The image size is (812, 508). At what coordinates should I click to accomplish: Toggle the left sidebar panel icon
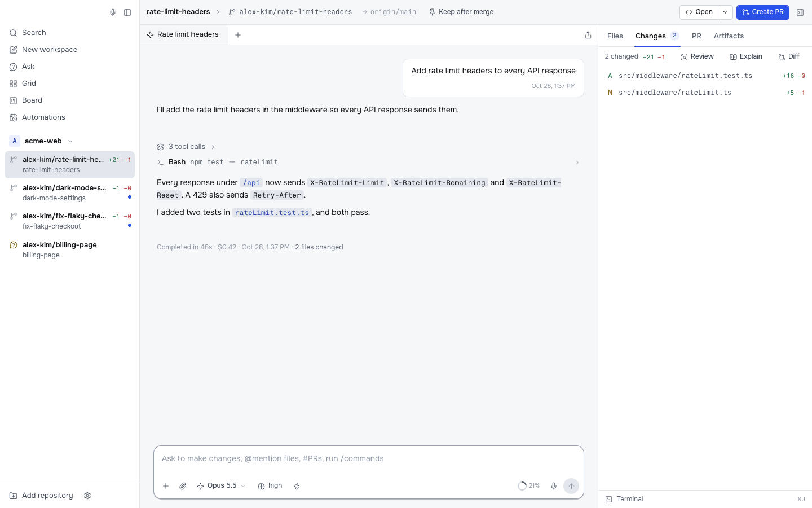coord(127,12)
